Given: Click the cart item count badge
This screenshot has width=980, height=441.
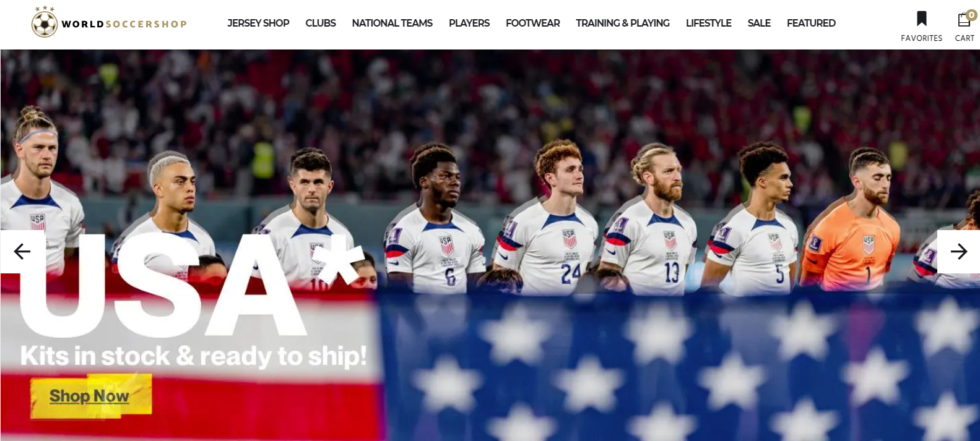Looking at the screenshot, I should point(971,15).
